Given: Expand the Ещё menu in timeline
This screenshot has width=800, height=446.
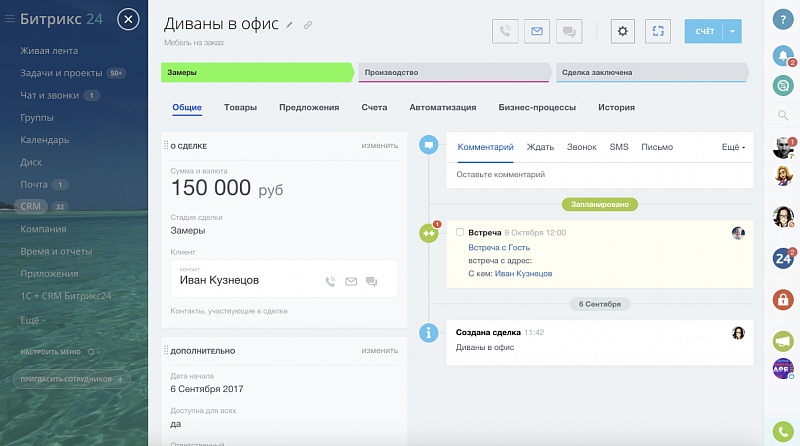Looking at the screenshot, I should click(733, 147).
